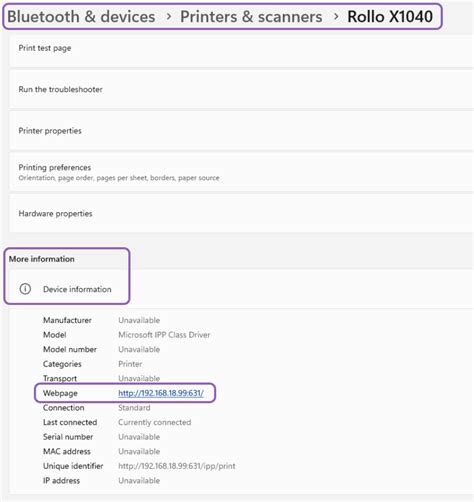Collapse the Device information section
The image size is (474, 502).
point(241,289)
